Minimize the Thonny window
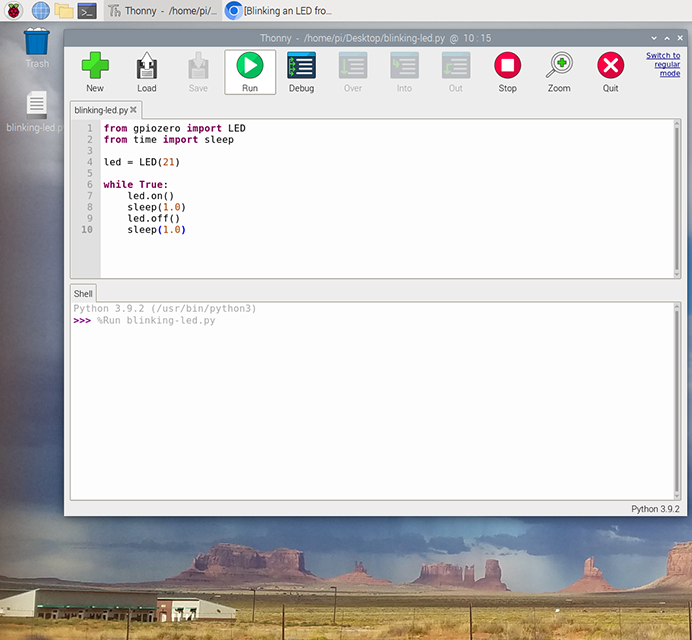 654,38
